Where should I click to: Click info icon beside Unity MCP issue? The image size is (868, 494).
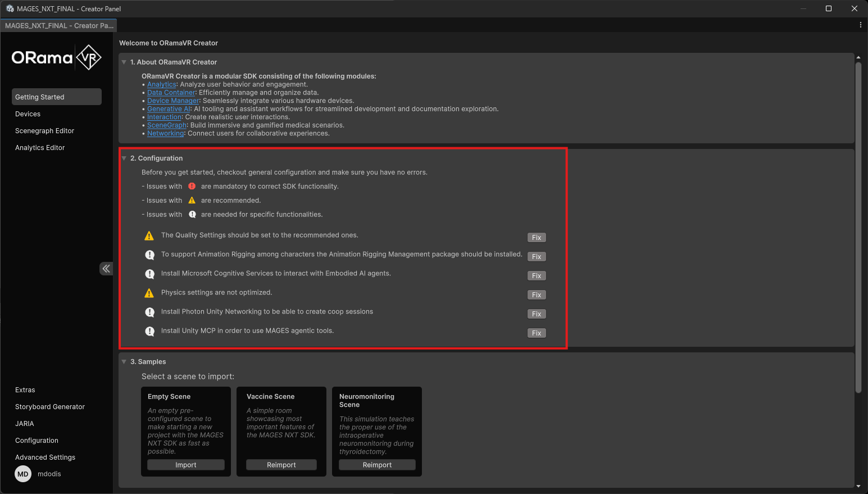[149, 332]
